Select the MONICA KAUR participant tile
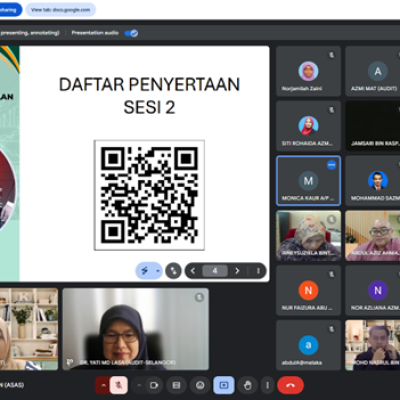The image size is (400, 400). click(309, 181)
